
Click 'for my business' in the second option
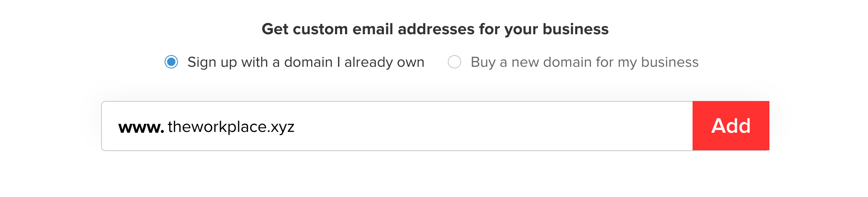647,62
